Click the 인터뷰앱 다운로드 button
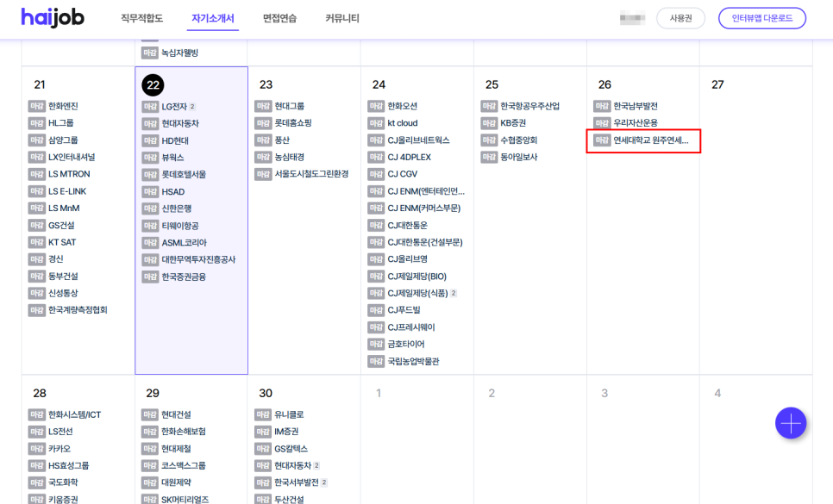Image resolution: width=833 pixels, height=504 pixels. 761,18
